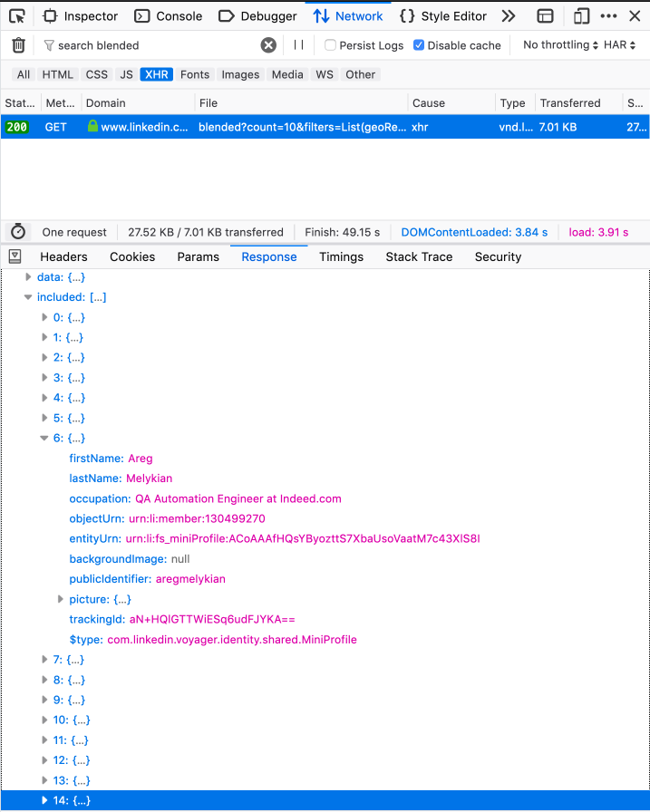Click the green security lock icon
Screen dimensions: 650x812
coord(92,126)
